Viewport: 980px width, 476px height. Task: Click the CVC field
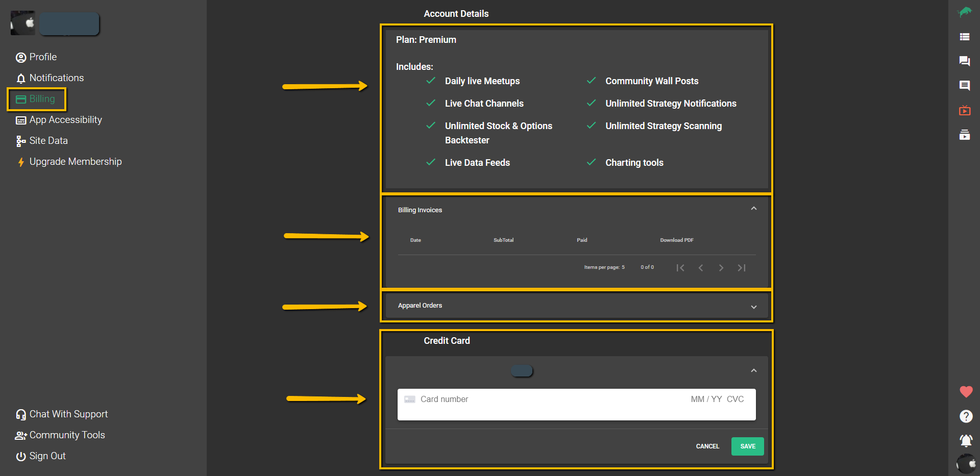point(736,399)
